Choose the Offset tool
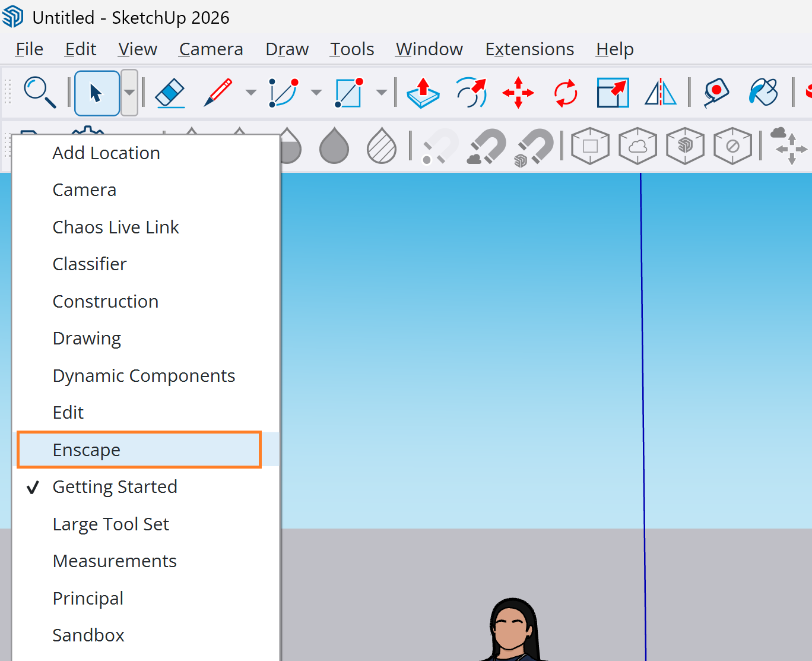812x661 pixels. point(471,93)
